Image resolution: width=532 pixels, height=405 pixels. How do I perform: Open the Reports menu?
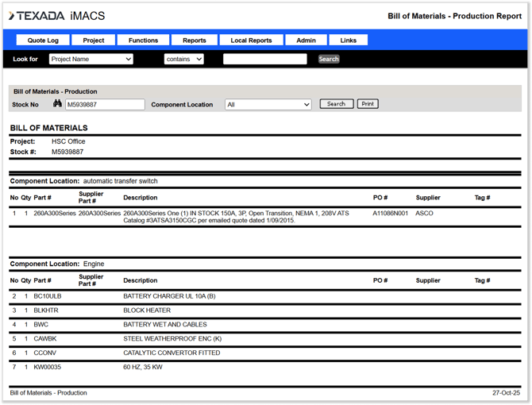click(194, 40)
